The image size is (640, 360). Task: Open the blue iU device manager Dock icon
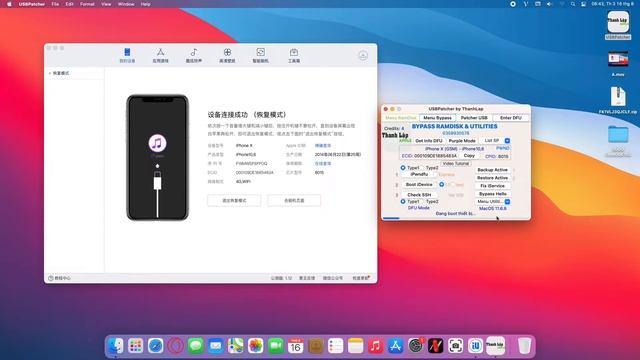(476, 346)
